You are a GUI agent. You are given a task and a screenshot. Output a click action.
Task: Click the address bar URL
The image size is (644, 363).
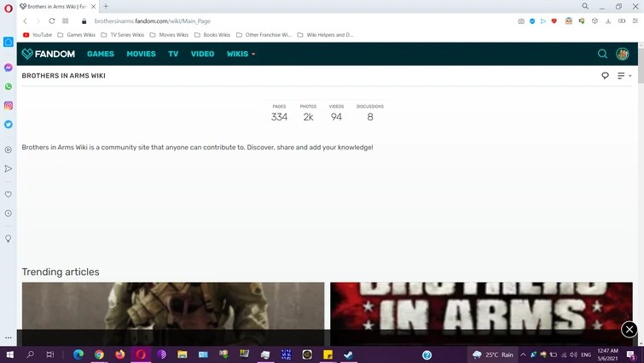point(153,21)
